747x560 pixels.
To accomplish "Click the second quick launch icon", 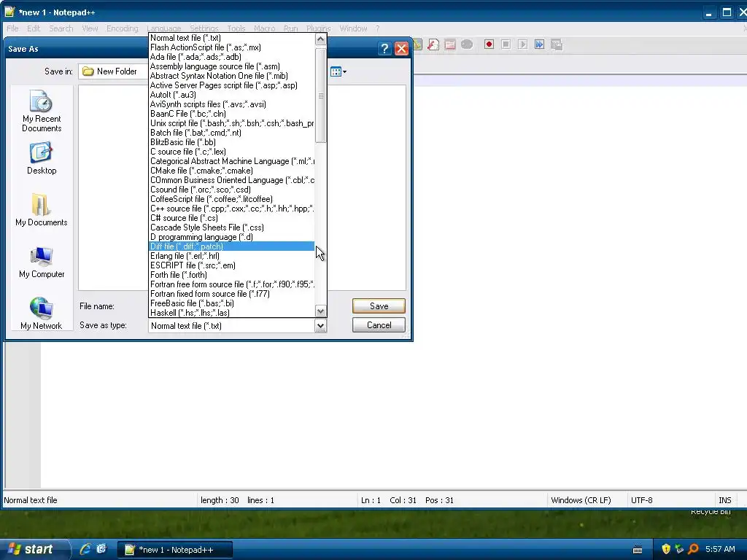I will pos(101,549).
